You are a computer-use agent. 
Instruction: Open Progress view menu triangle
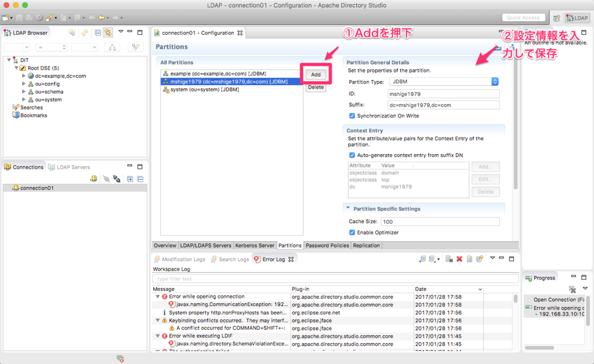[585, 288]
